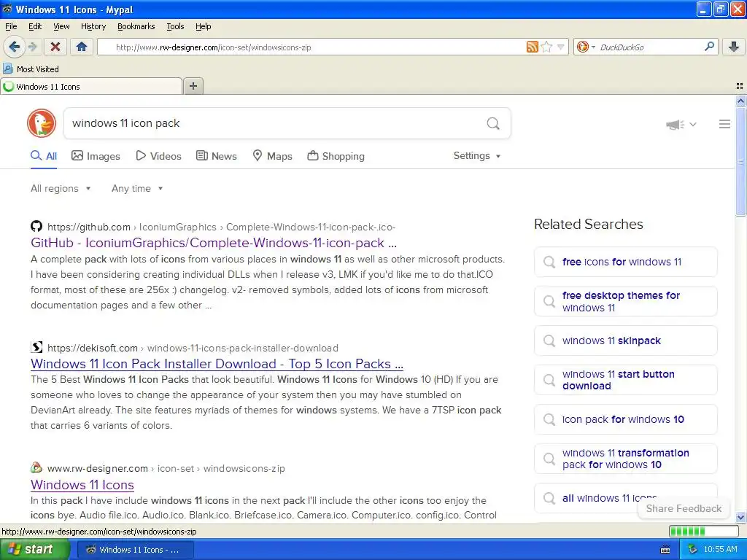Select the All search tab

tap(44, 156)
